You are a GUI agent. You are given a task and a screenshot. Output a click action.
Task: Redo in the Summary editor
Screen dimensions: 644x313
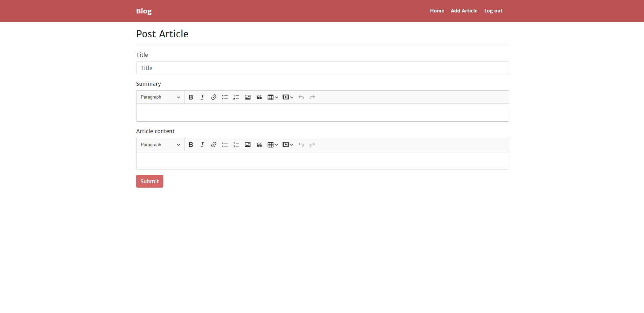point(312,97)
